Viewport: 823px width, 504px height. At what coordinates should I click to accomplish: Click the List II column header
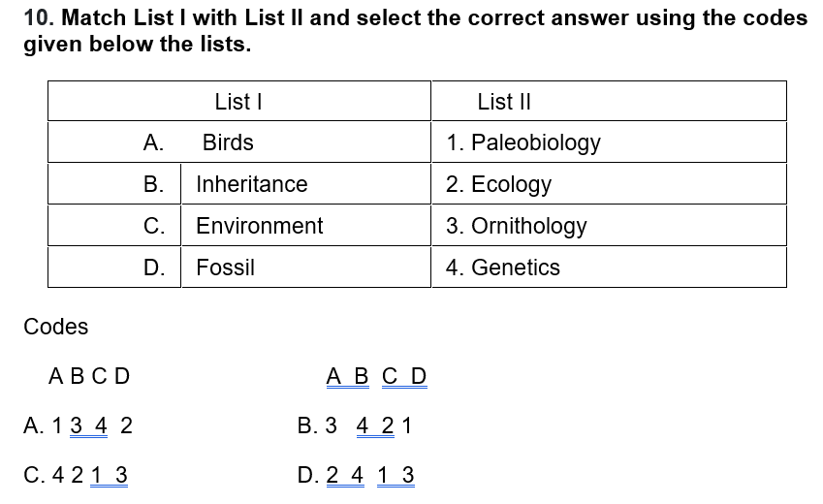[x=503, y=102]
